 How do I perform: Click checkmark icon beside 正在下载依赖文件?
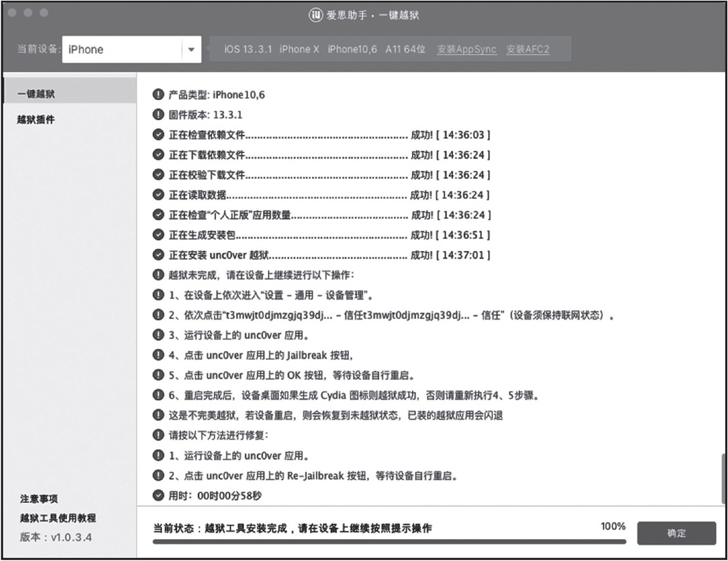(158, 155)
